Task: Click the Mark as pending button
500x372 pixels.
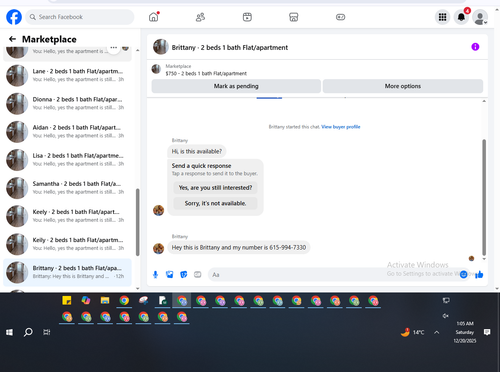Action: coord(236,86)
